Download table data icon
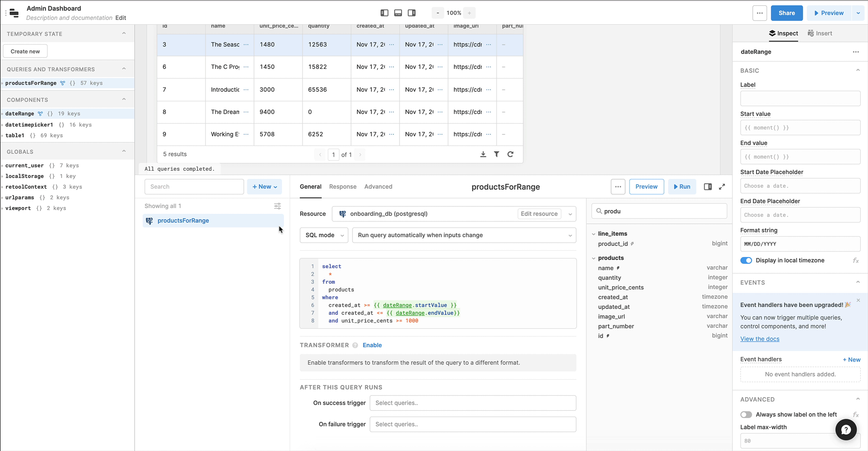The image size is (868, 451). point(483,154)
